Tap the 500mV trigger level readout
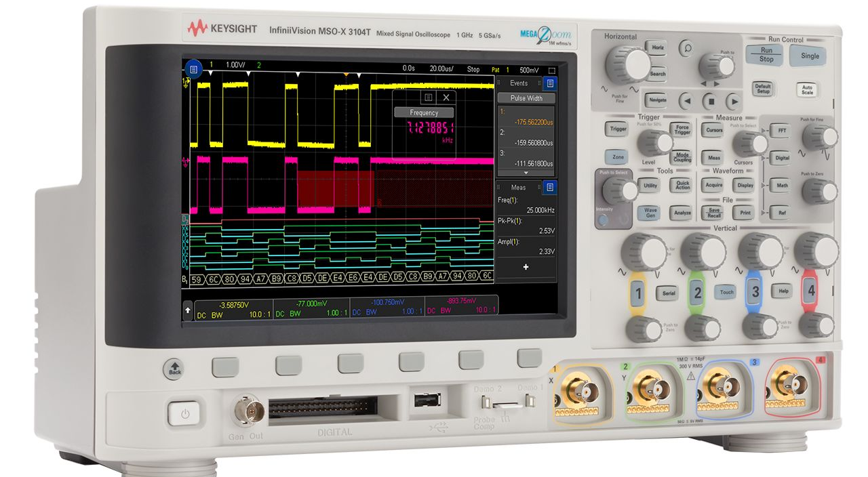Image resolution: width=868 pixels, height=477 pixels. [x=530, y=69]
